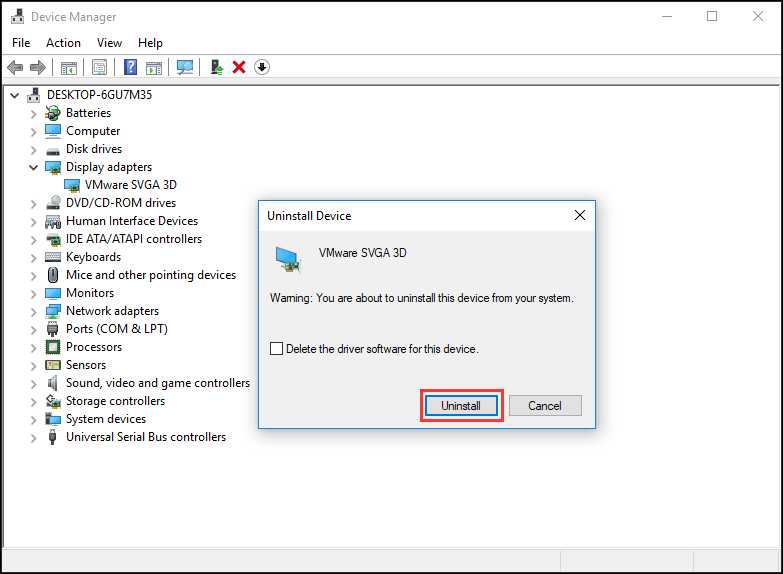This screenshot has height=574, width=783.
Task: Open the Properties toolbar icon
Action: click(x=99, y=67)
